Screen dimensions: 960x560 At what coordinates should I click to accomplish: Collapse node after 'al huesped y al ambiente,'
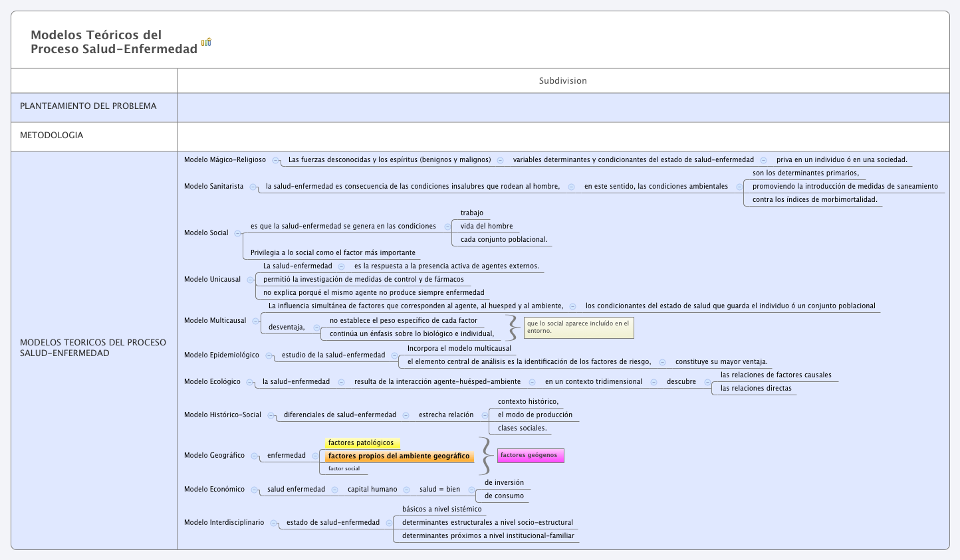pyautogui.click(x=572, y=306)
